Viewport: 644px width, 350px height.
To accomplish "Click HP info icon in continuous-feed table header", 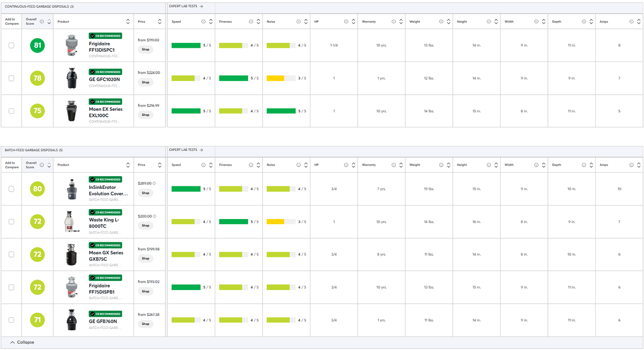I will [x=346, y=22].
